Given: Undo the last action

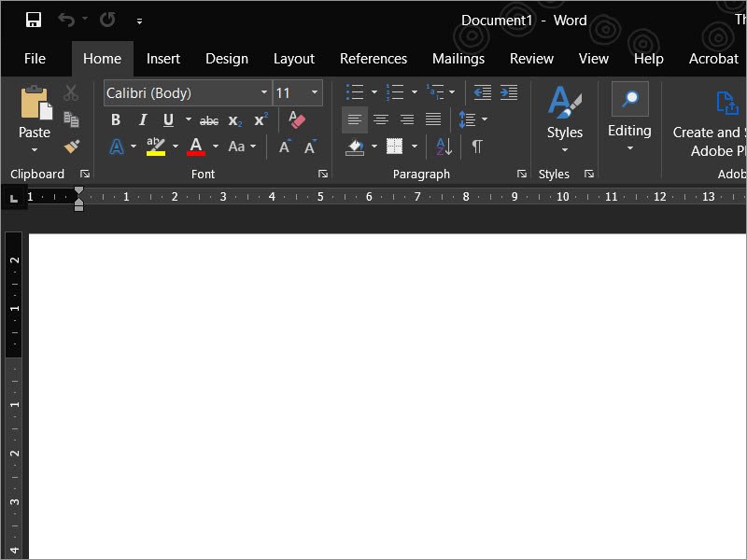Looking at the screenshot, I should (x=66, y=20).
